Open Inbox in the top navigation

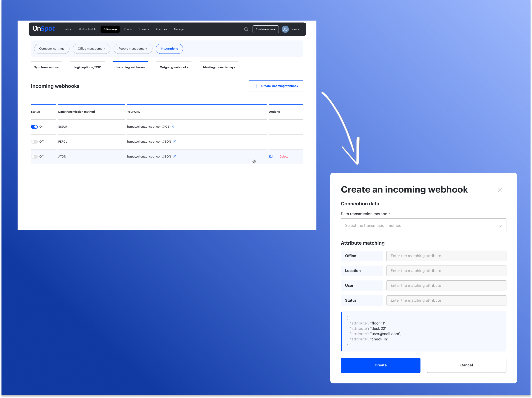pos(68,29)
